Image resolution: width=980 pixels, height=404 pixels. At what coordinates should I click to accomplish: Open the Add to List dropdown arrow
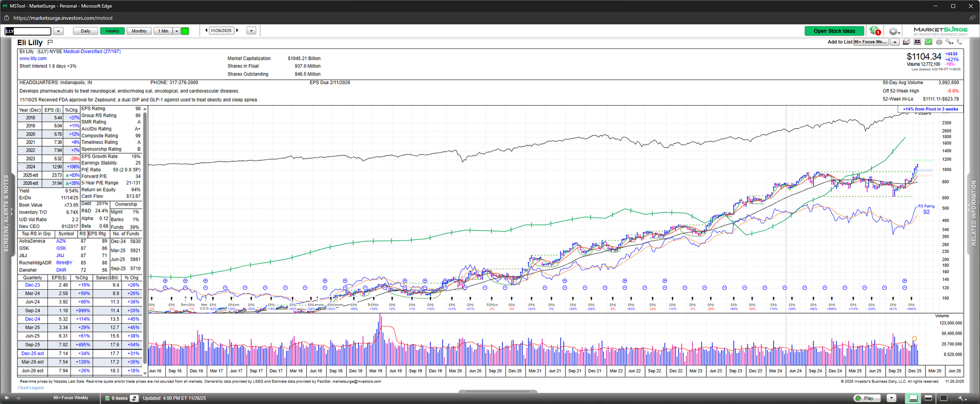[895, 42]
